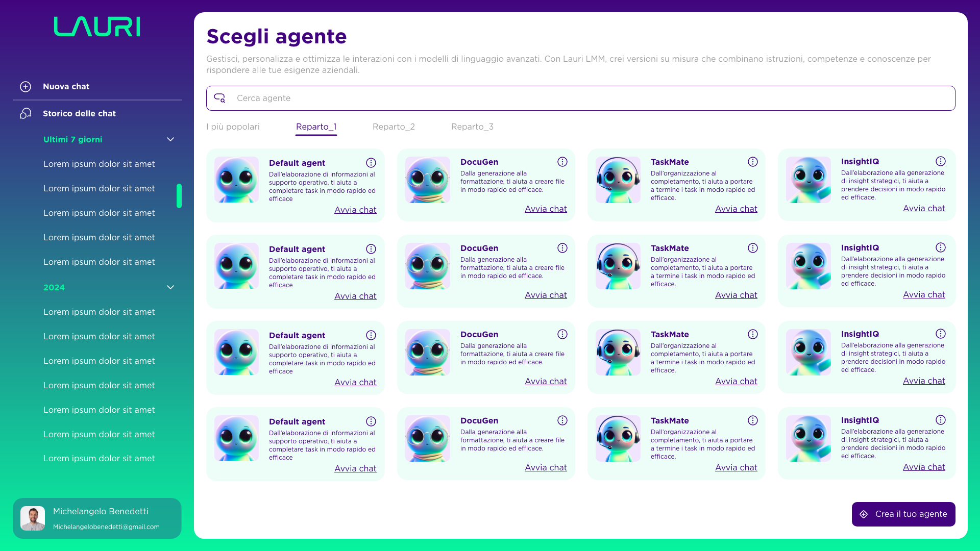Switch to the I più popolari tab
Image resolution: width=980 pixels, height=551 pixels.
click(x=233, y=127)
